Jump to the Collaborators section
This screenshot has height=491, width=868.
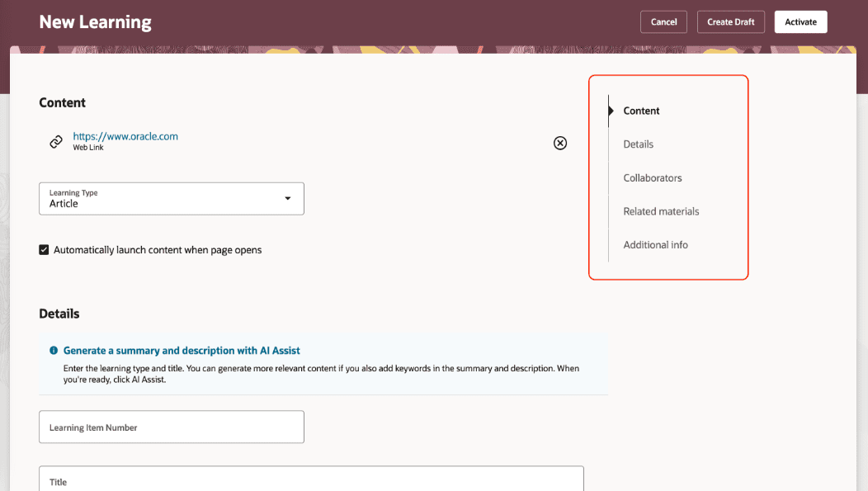(x=653, y=177)
